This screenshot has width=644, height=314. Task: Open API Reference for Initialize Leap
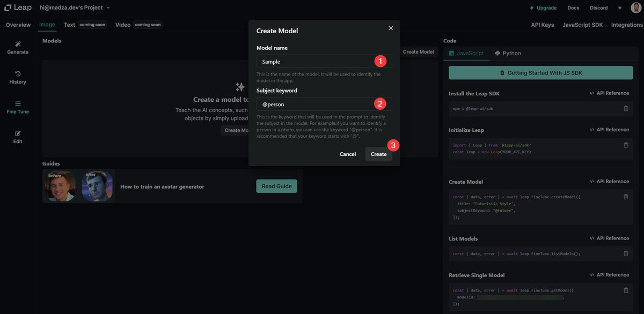tap(609, 130)
